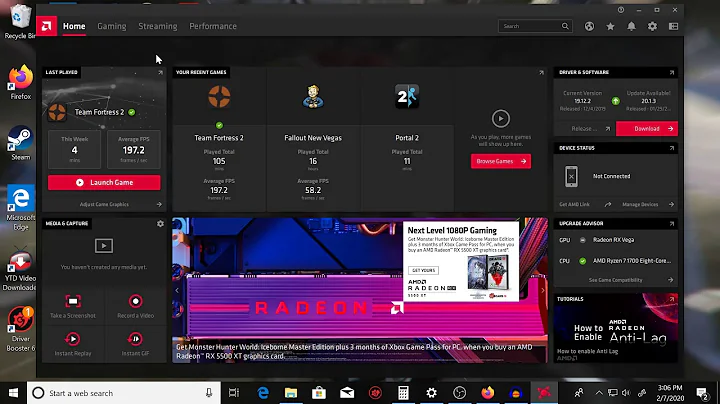Click the more-games play circle icon
Image resolution: width=720 pixels, height=404 pixels.
[x=501, y=119]
